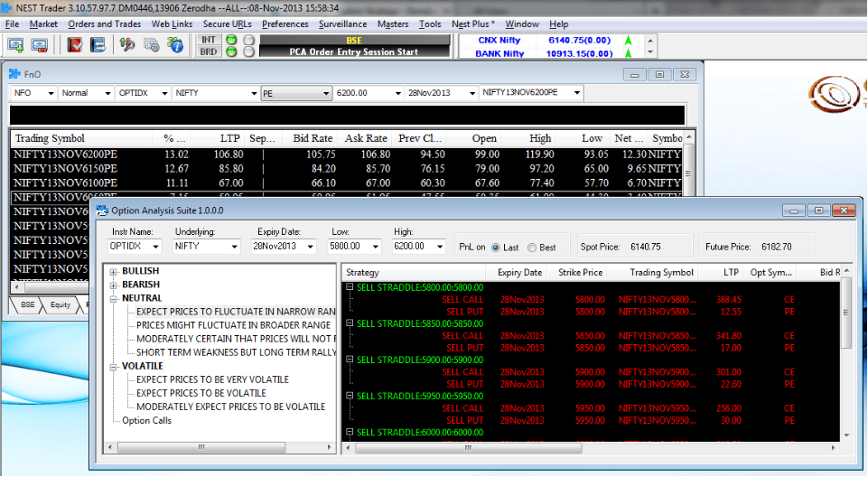Viewport: 868px width, 477px height.
Task: Select the Option Calls tree item
Action: coord(146,421)
